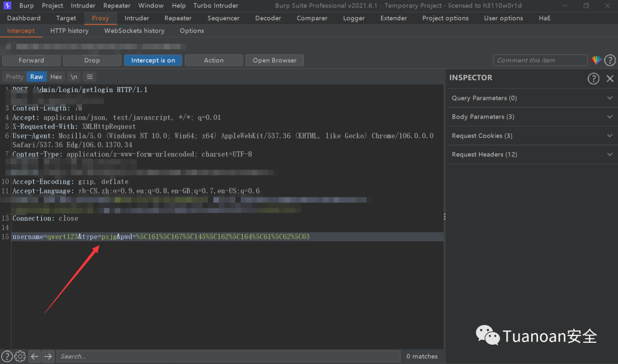The image size is (618, 364).
Task: Toggle the \n non-printable characters button
Action: [74, 77]
